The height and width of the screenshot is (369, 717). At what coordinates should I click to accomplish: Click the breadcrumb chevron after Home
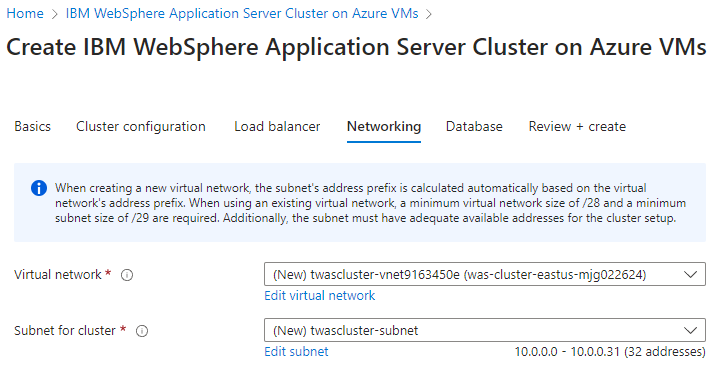click(55, 14)
